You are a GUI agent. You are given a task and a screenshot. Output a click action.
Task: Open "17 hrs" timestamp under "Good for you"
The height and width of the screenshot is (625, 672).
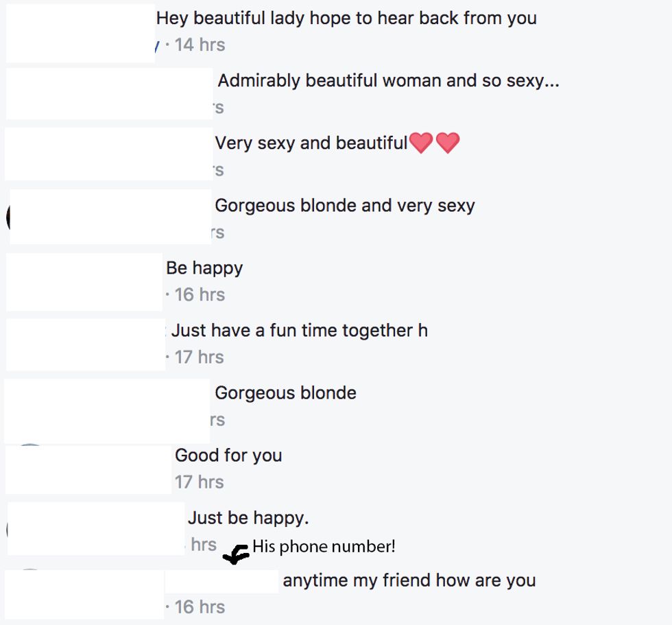click(x=200, y=482)
